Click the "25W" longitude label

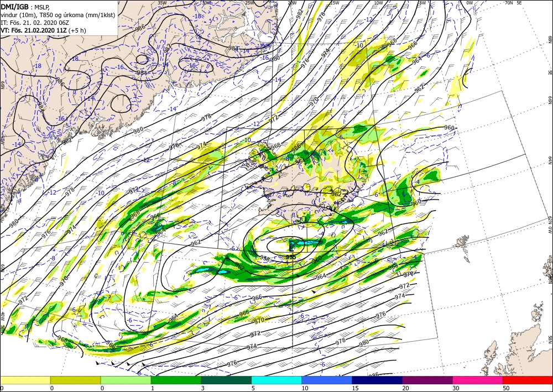249,3
